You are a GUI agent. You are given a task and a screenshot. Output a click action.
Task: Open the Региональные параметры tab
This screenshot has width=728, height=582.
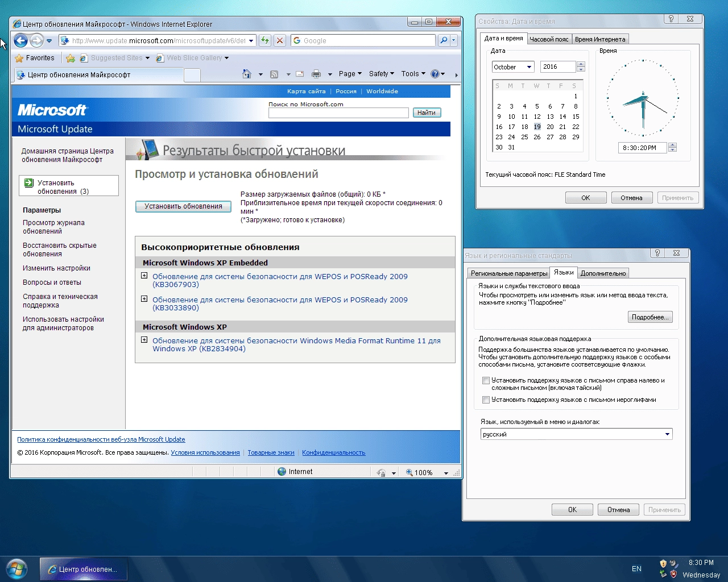click(x=508, y=273)
